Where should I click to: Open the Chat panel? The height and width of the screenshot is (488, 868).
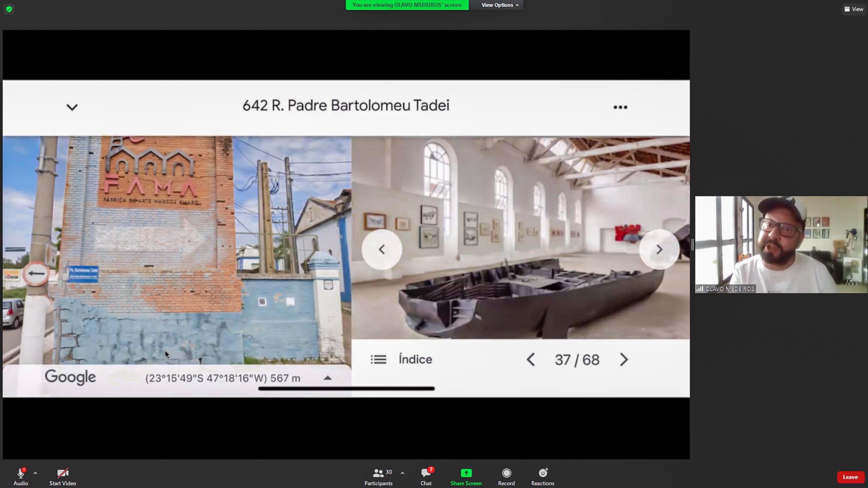point(426,473)
